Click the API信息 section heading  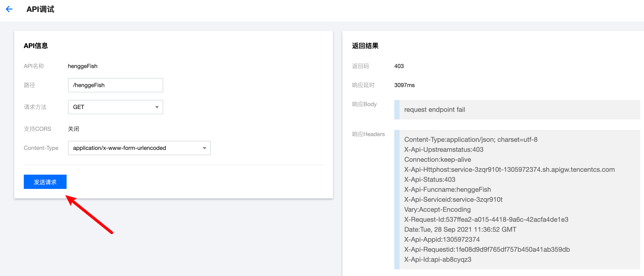(x=36, y=46)
